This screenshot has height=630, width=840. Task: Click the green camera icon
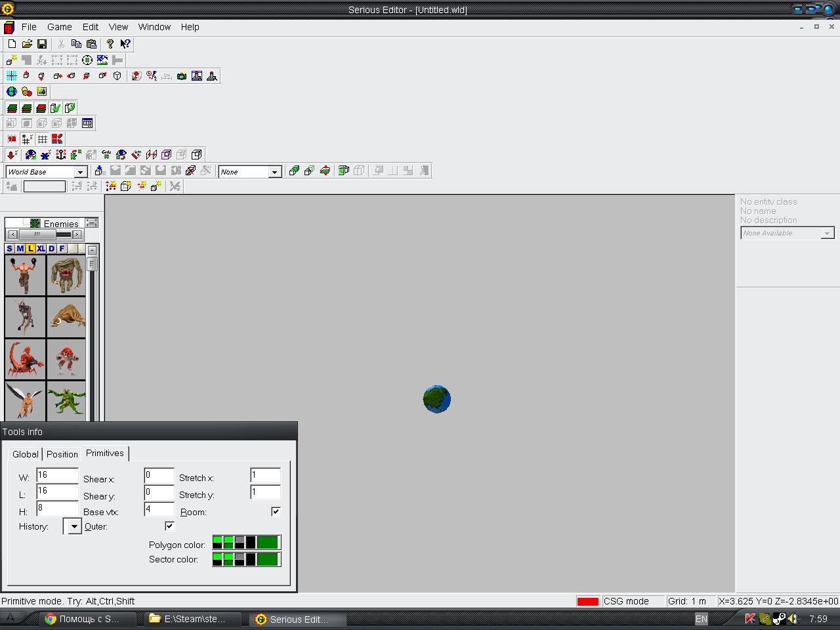point(182,76)
